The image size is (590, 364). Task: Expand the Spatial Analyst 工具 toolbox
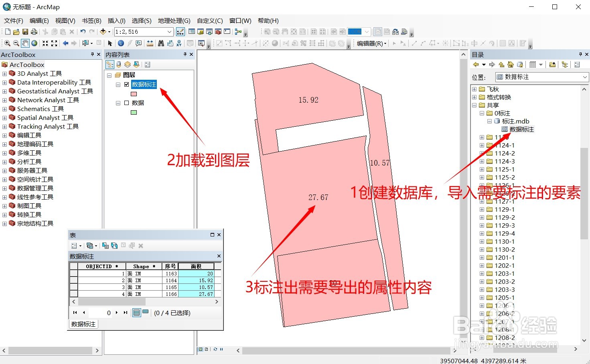pos(4,117)
